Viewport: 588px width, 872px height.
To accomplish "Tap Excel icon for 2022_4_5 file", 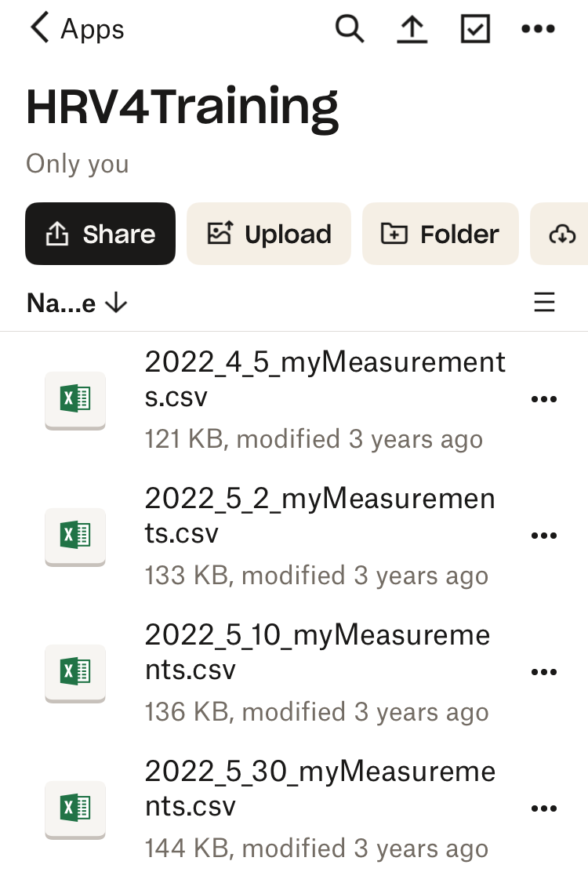I will (x=75, y=399).
